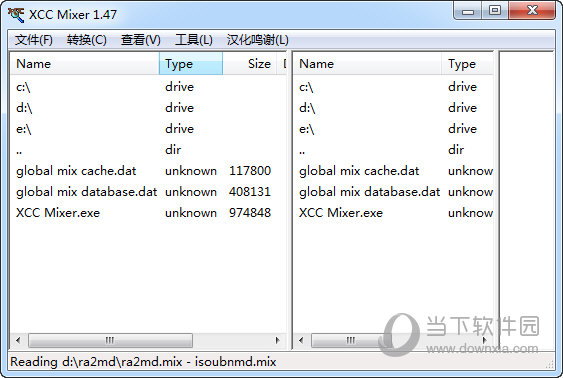Click size value 408131
Screen dimensions: 563x378
(250, 192)
